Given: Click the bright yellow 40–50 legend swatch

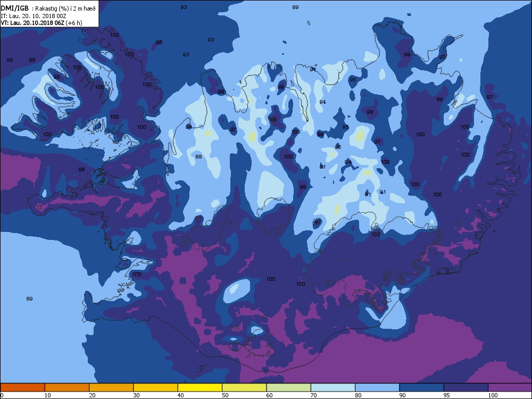Looking at the screenshot, I should [x=200, y=387].
